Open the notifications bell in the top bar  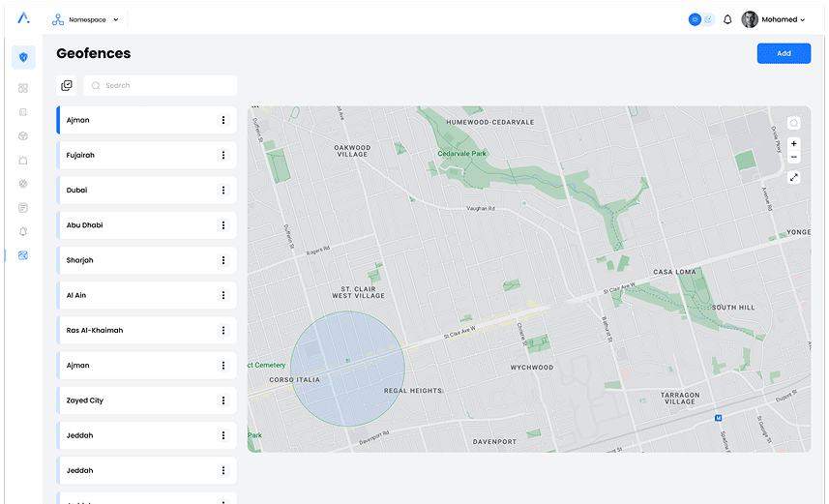pos(727,19)
